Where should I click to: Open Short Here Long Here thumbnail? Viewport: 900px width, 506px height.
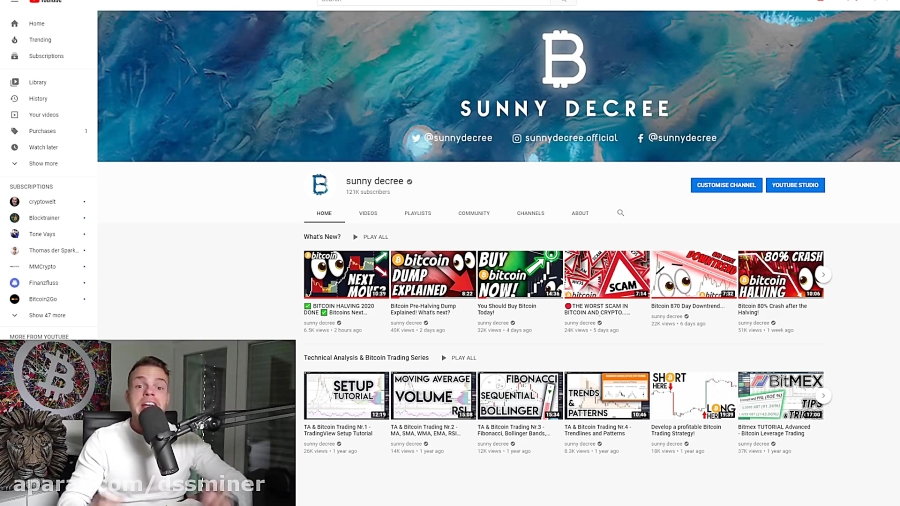[x=693, y=395]
